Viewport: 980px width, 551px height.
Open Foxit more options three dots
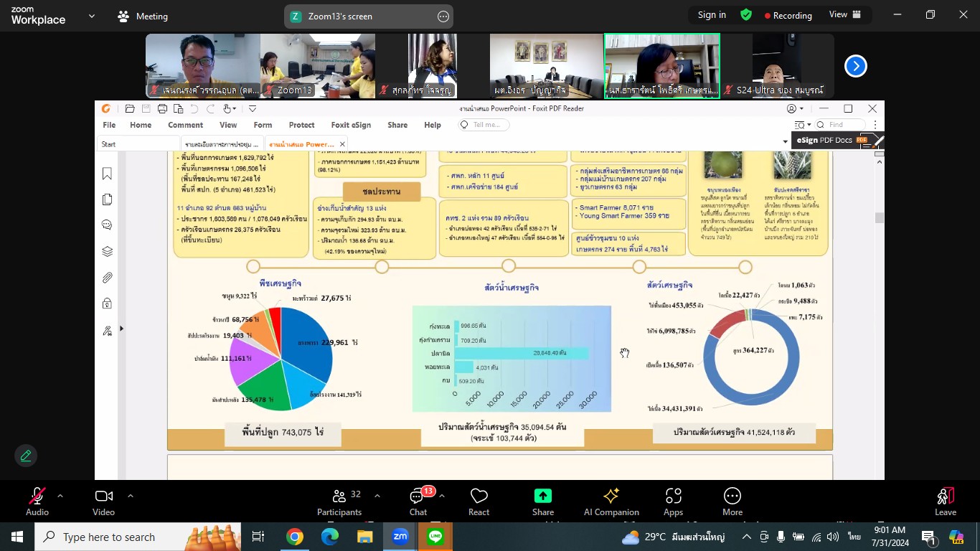(x=875, y=125)
